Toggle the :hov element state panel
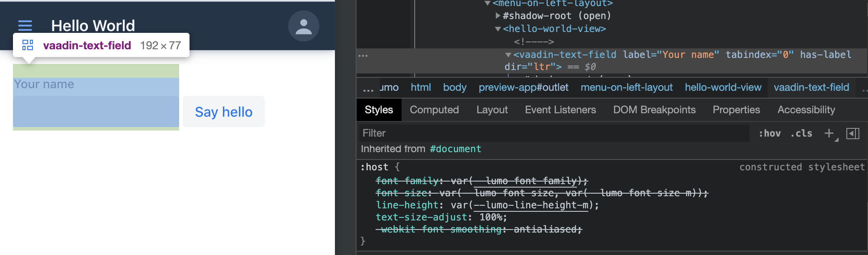 point(769,134)
